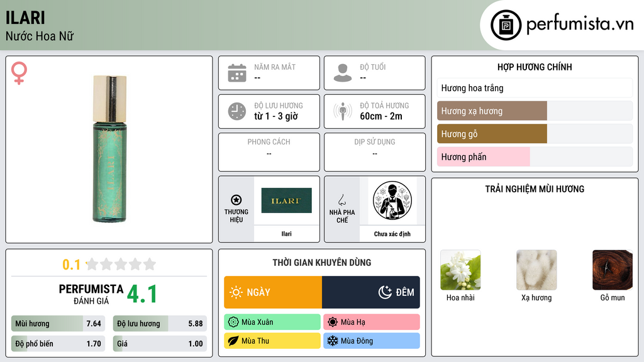Click the sillage person icon for Độ Toả Hương
Image resolution: width=644 pixels, height=362 pixels.
(x=343, y=111)
